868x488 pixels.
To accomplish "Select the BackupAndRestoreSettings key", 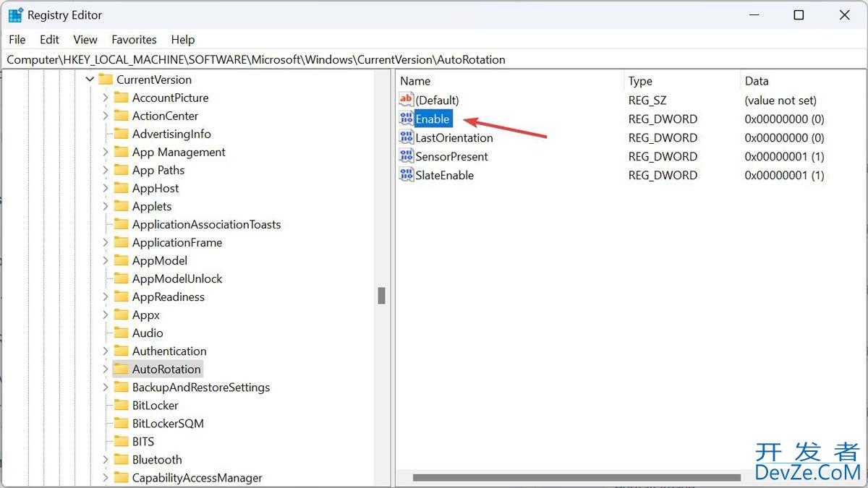I will tap(201, 387).
